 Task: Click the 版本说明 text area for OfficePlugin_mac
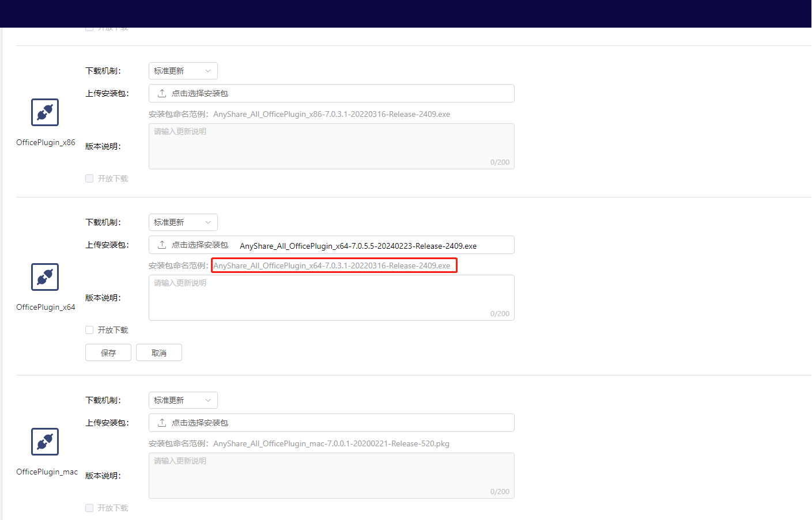pos(331,475)
